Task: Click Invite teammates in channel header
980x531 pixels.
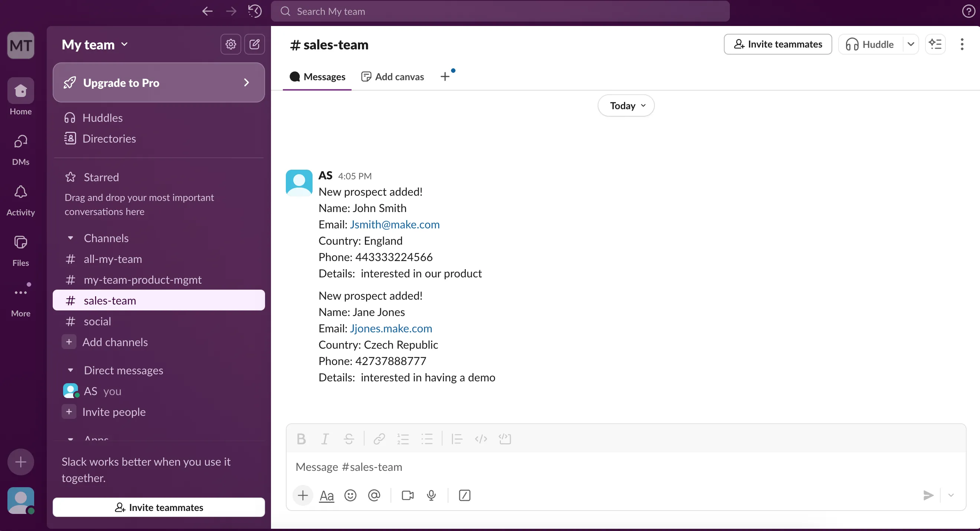Action: tap(778, 44)
